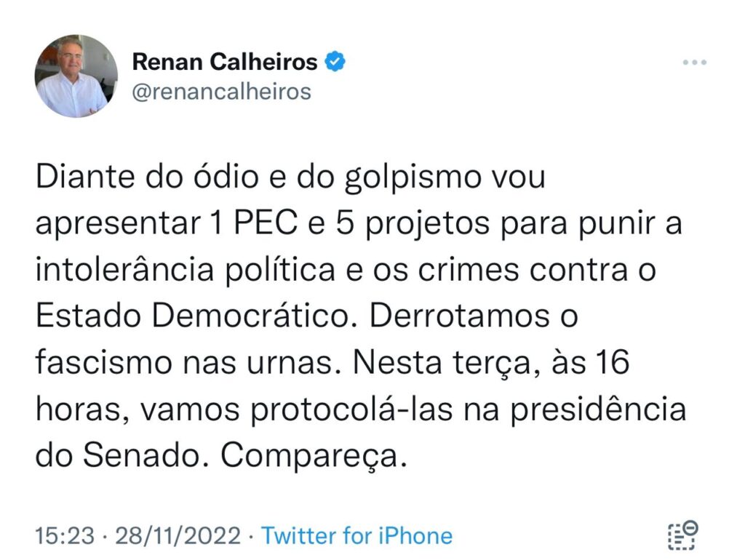Open Renan Calheiros' profile photo
The width and height of the screenshot is (745, 560).
pos(75,76)
